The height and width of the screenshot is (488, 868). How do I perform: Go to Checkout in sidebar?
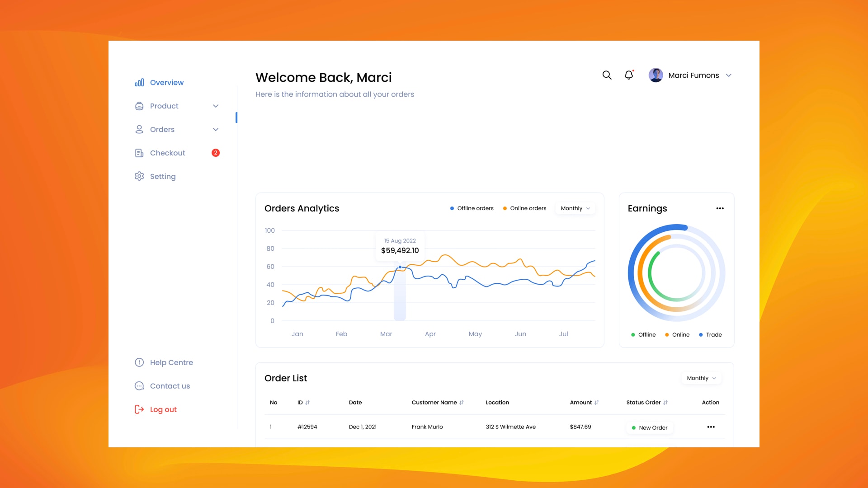point(167,153)
